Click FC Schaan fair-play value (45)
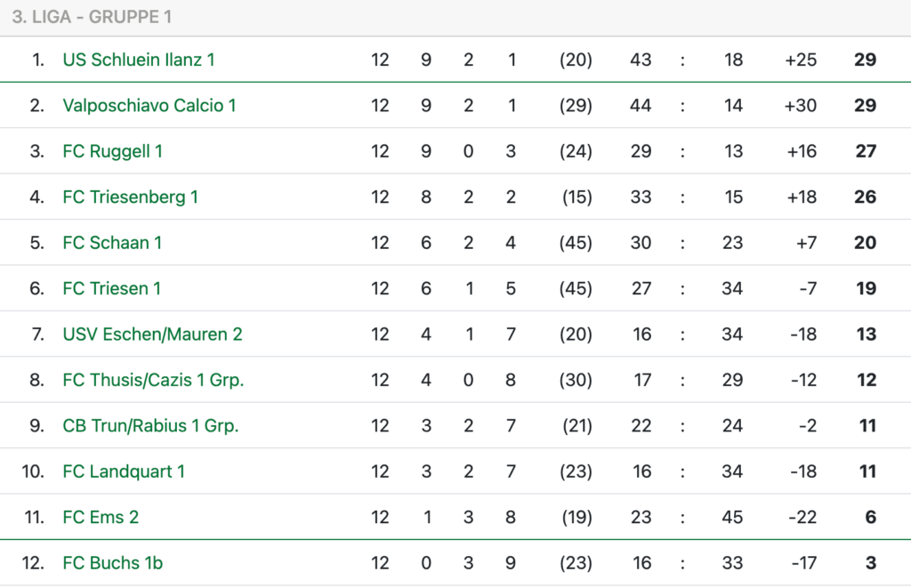Viewport: 911px width, 588px height. click(x=576, y=243)
